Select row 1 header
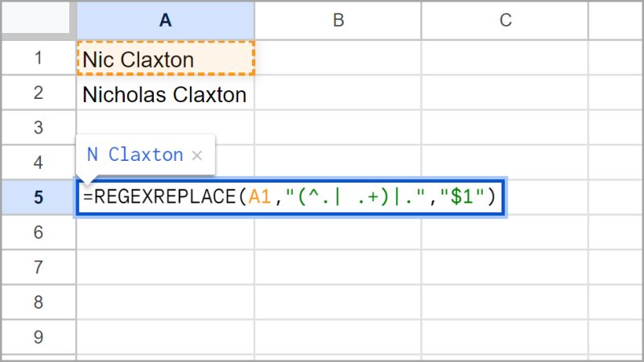 [x=39, y=58]
